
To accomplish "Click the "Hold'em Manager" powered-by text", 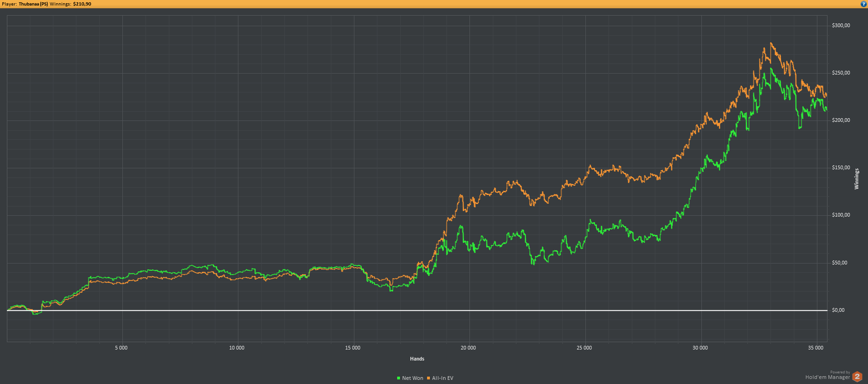I will tap(827, 377).
